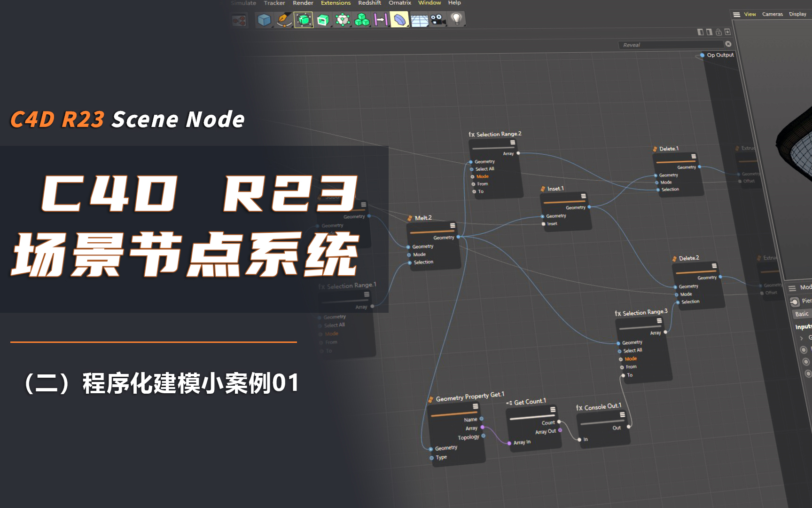Viewport: 812px width, 508px height.
Task: Click Selection input port on Melt.2 node
Action: 410,262
